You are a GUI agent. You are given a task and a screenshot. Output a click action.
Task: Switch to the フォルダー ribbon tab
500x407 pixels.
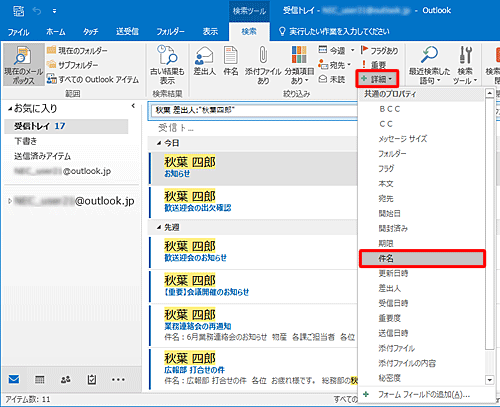pos(170,32)
